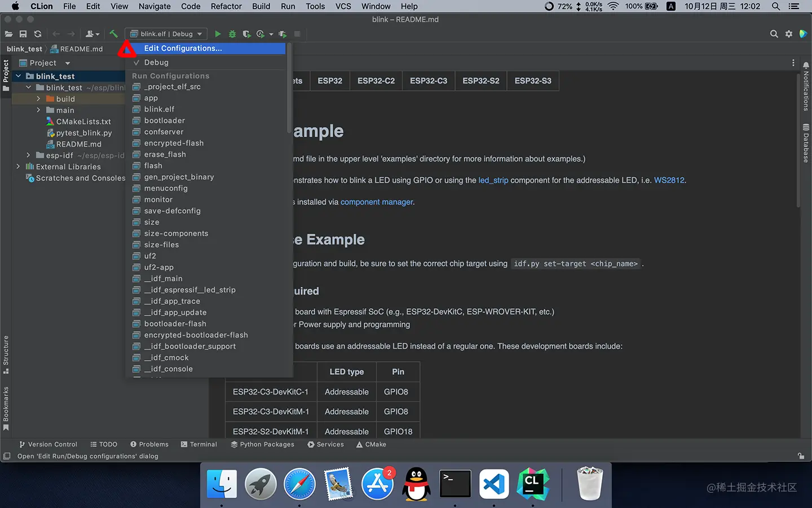
Task: Expand the build folder
Action: (x=38, y=99)
